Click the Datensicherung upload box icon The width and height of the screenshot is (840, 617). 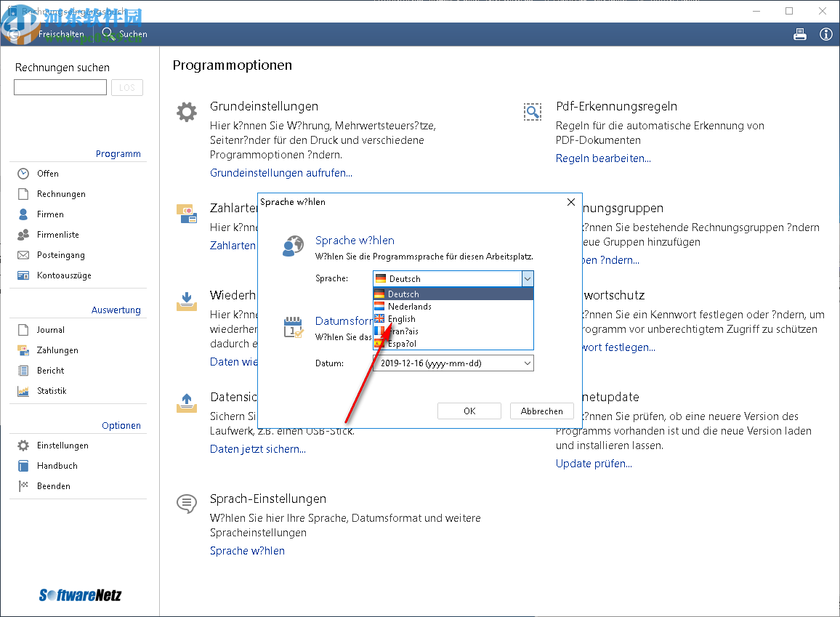tap(187, 403)
